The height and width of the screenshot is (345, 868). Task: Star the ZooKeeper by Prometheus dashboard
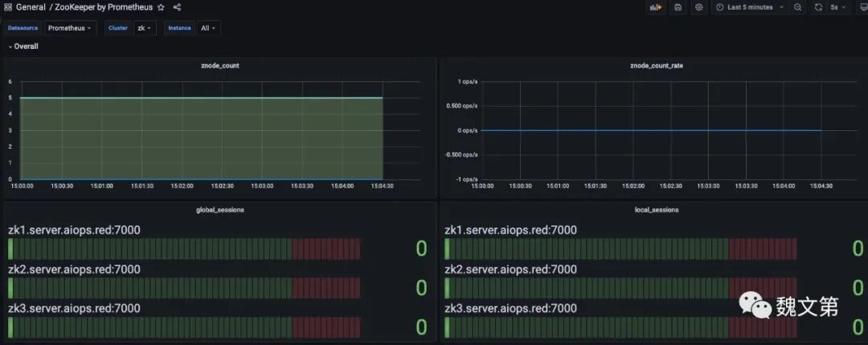(x=161, y=8)
